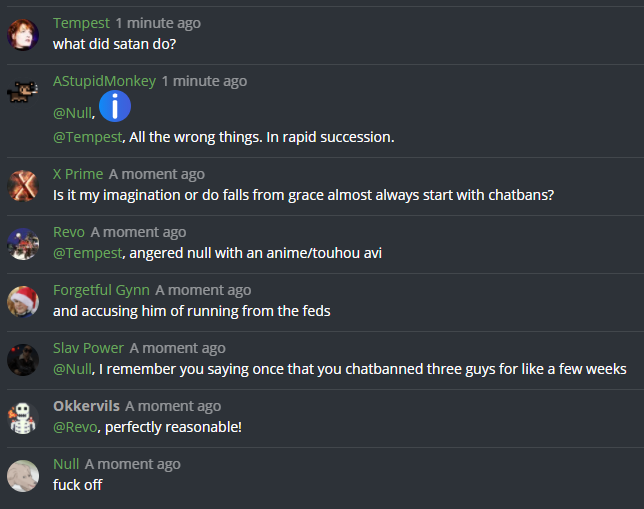Screen dimensions: 644x509
Task: Open Slav Power's username link
Action: coord(88,348)
